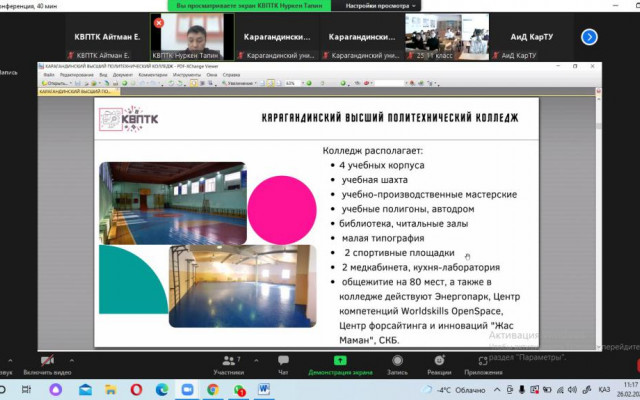Viewport: 640px width, 400px height.
Task: Open Task View from the taskbar
Action: point(27,390)
